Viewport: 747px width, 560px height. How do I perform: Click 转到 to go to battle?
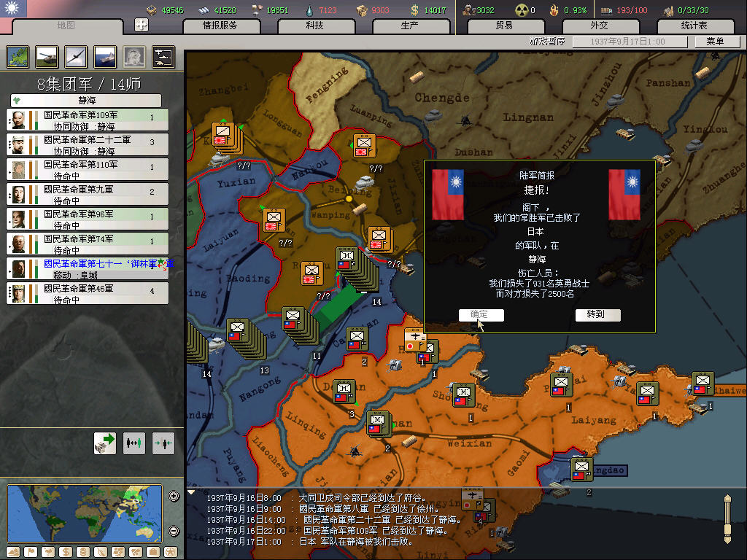click(x=597, y=314)
